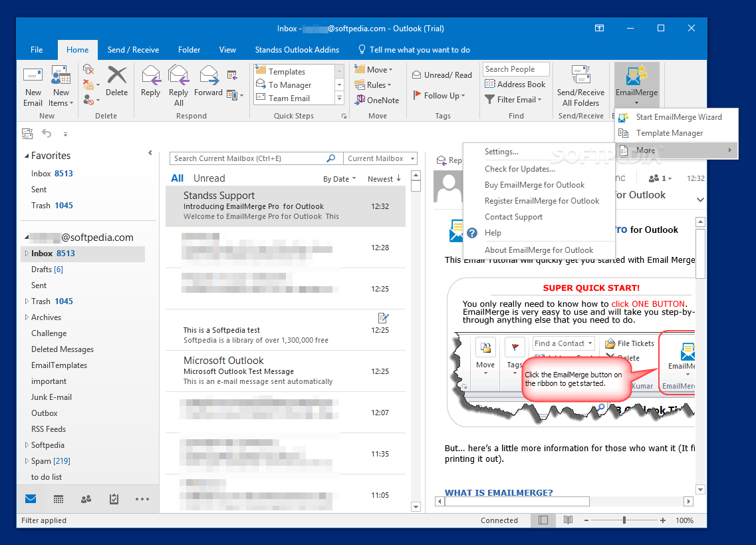Viewport: 756px width, 545px height.
Task: Click the Junk dropdown icon
Action: coord(90,100)
